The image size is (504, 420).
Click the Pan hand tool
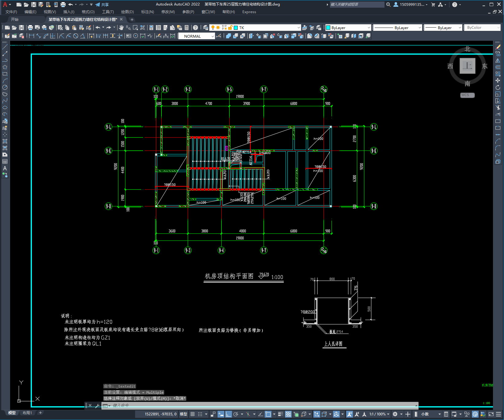(121, 28)
